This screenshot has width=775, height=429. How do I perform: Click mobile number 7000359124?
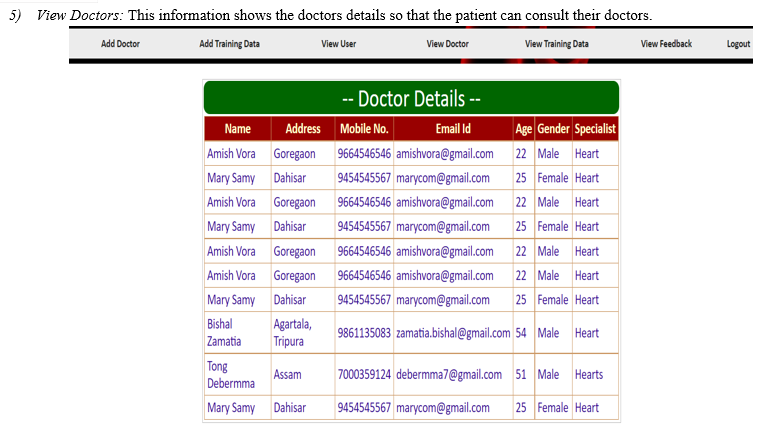click(364, 375)
